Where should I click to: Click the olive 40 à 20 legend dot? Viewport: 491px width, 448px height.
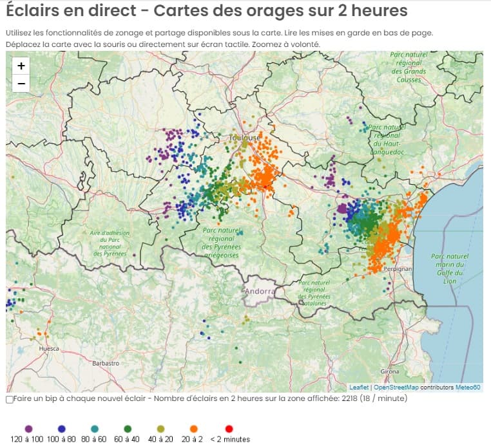pos(160,429)
